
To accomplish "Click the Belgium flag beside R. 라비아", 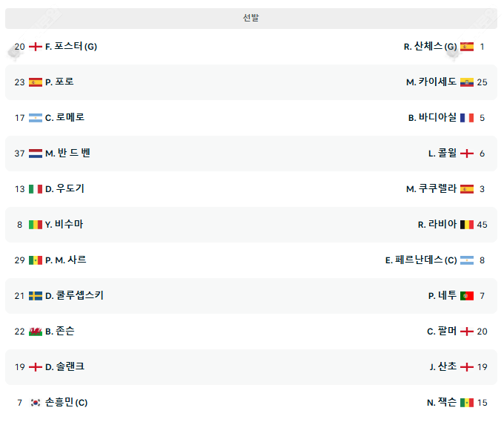I will [467, 225].
